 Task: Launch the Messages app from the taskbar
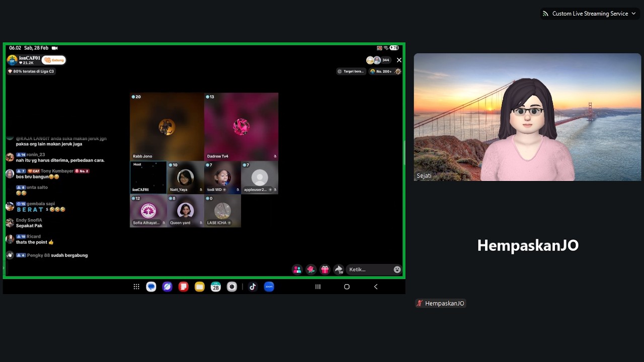[x=151, y=287]
